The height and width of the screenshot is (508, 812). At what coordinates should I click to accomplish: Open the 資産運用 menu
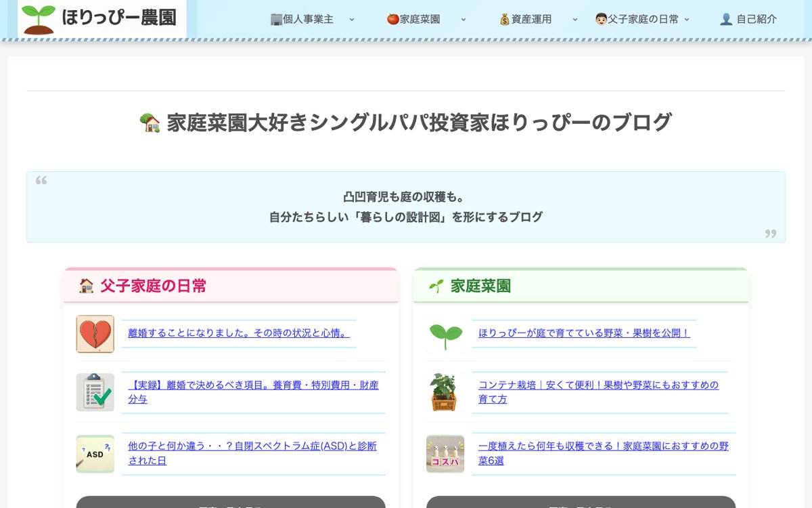(526, 19)
